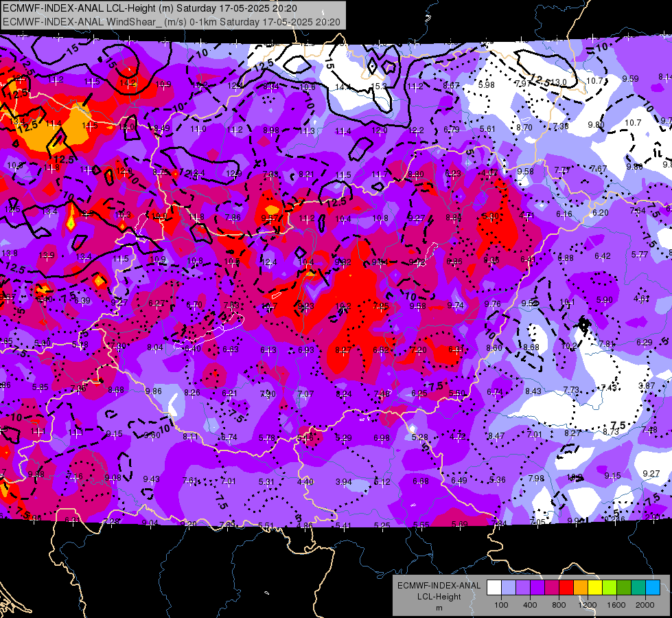Click the grid value 6.42
This screenshot has width=672, height=618.
click(602, 256)
